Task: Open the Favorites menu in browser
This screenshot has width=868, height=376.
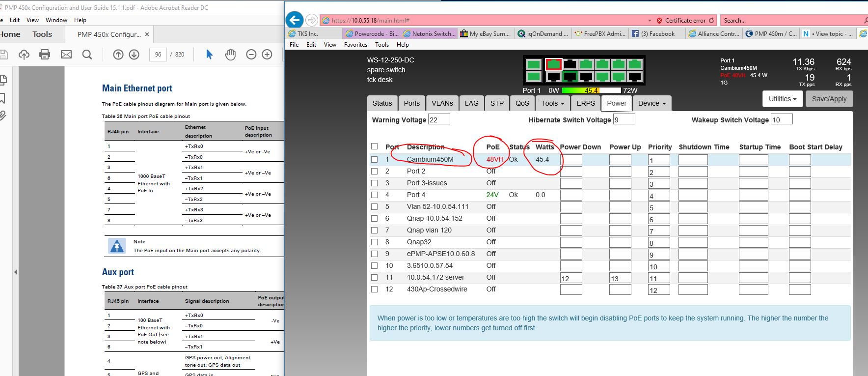Action: click(355, 45)
